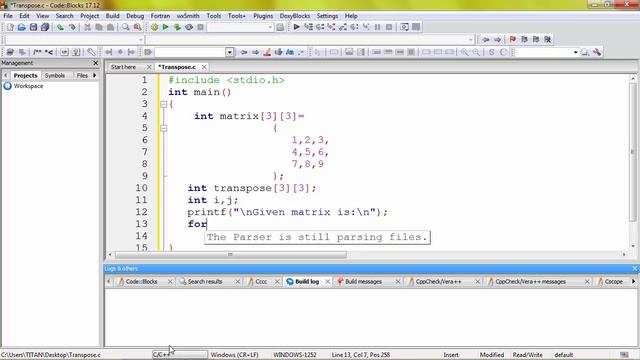Click the Debugging windows icon
The height and width of the screenshot is (360, 640).
coord(404,27)
